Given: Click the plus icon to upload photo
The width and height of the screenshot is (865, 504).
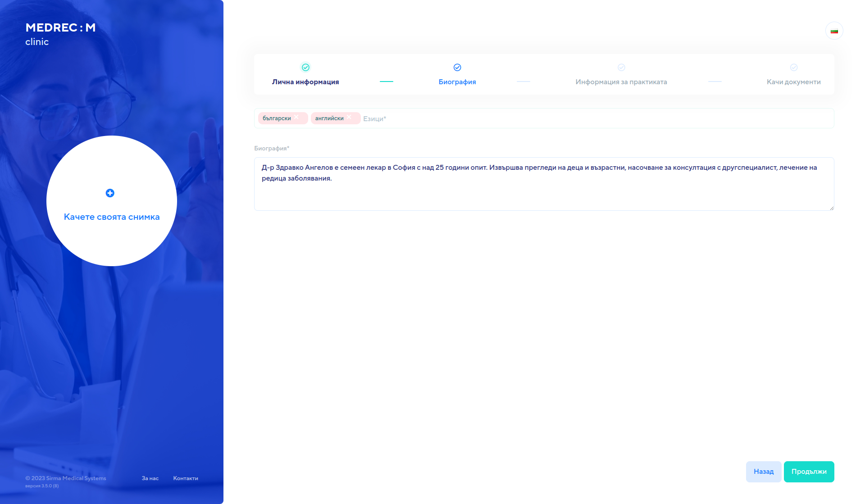Looking at the screenshot, I should click(110, 193).
